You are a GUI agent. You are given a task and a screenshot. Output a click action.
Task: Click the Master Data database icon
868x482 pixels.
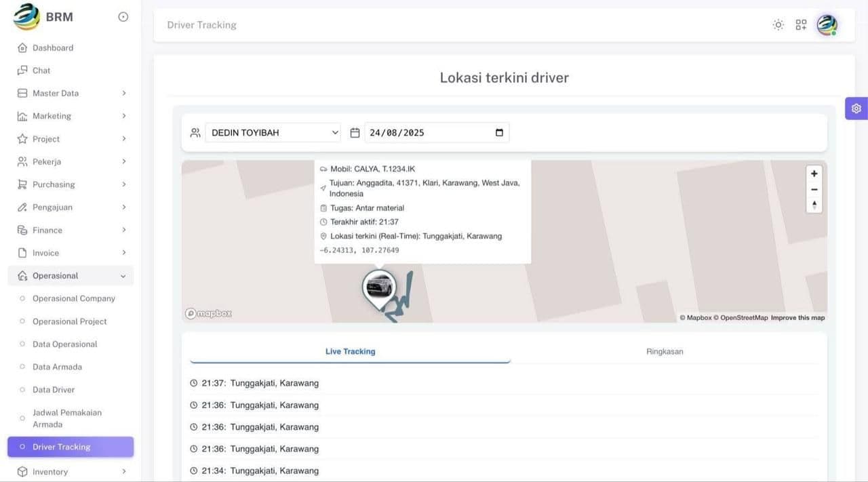(x=22, y=94)
